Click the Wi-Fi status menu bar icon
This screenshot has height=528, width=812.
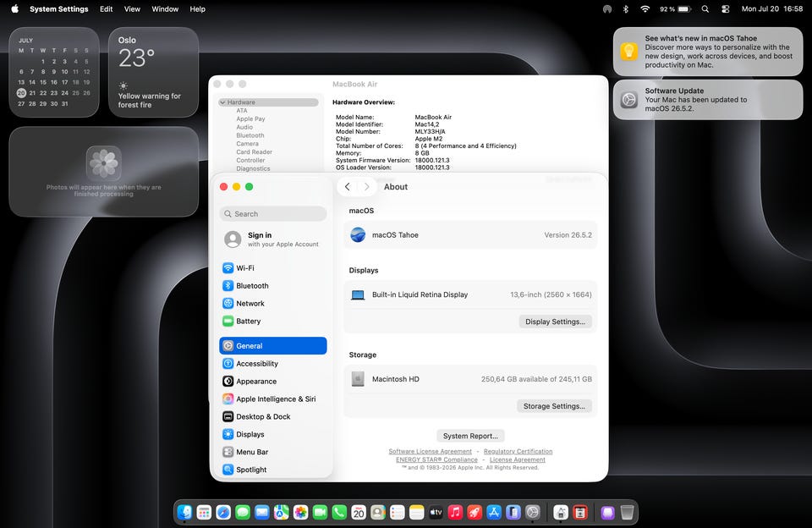pyautogui.click(x=645, y=8)
